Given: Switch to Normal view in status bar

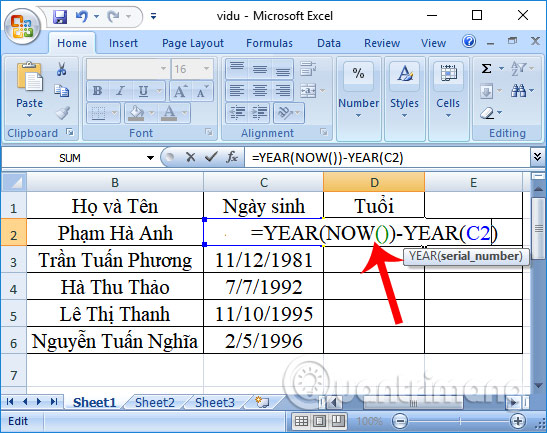Looking at the screenshot, I should (301, 421).
